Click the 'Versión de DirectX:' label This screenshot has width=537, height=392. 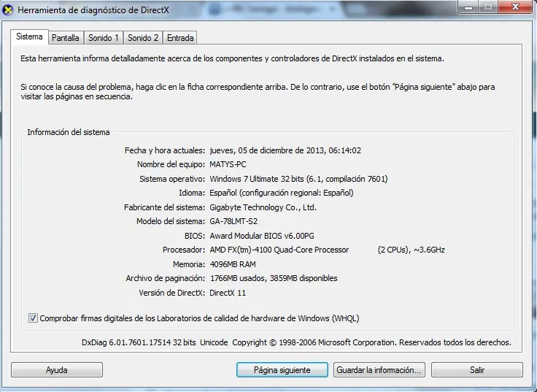[x=172, y=293]
